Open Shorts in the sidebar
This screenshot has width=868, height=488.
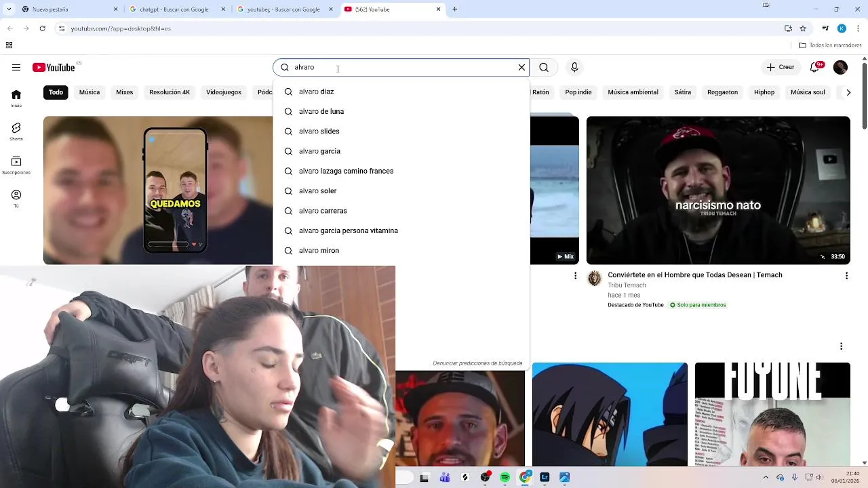(x=16, y=131)
